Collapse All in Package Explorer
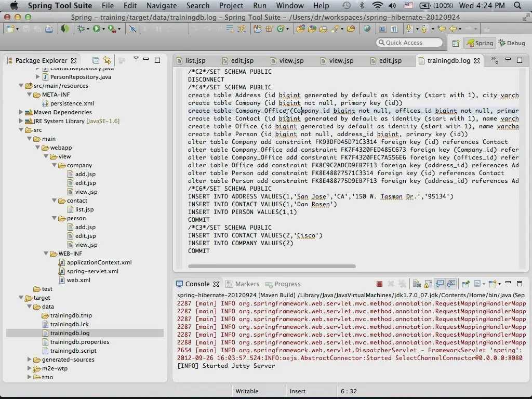The height and width of the screenshot is (399, 532). [96, 61]
